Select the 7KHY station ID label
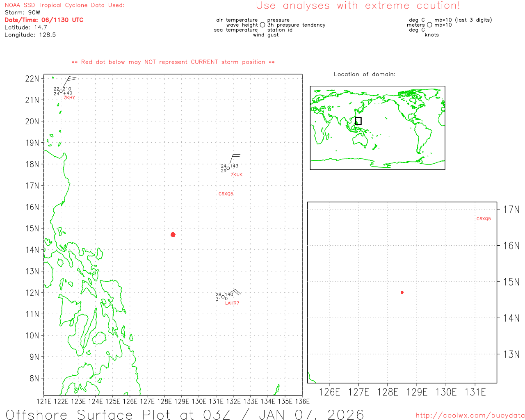 click(69, 98)
